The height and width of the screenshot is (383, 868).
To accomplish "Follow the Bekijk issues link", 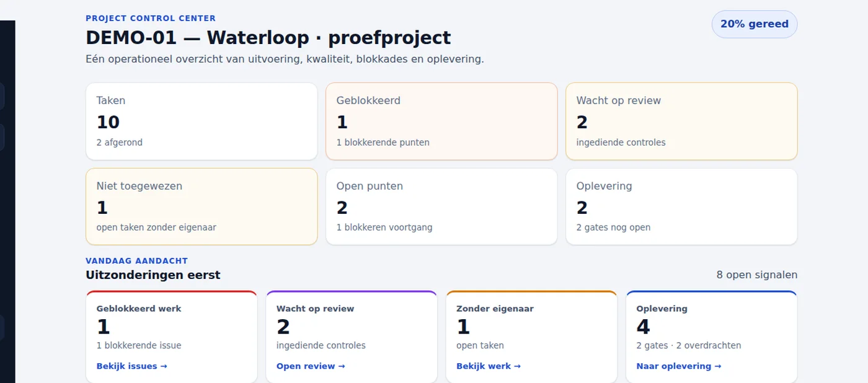I will coord(131,366).
